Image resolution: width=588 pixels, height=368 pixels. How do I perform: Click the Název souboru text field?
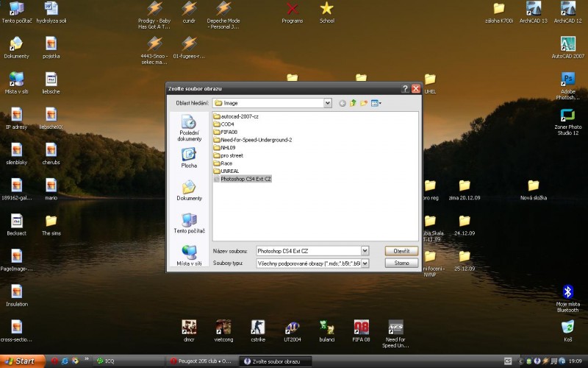308,251
